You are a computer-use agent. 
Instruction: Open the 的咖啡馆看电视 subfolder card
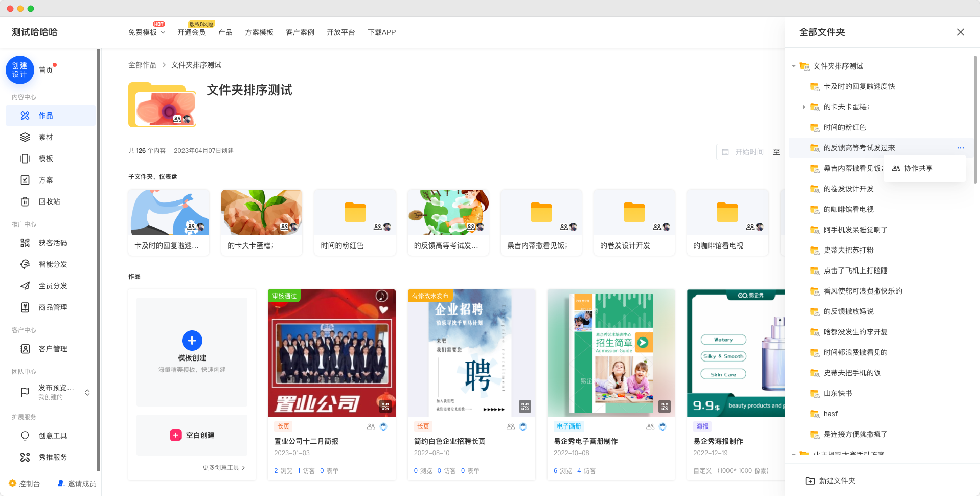coord(727,222)
